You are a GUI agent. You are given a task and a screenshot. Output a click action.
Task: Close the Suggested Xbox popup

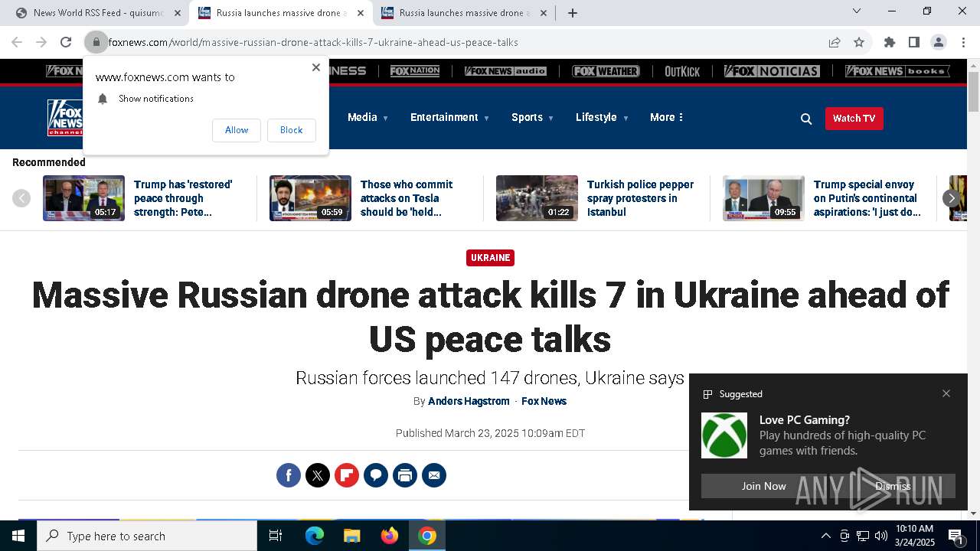click(x=946, y=393)
